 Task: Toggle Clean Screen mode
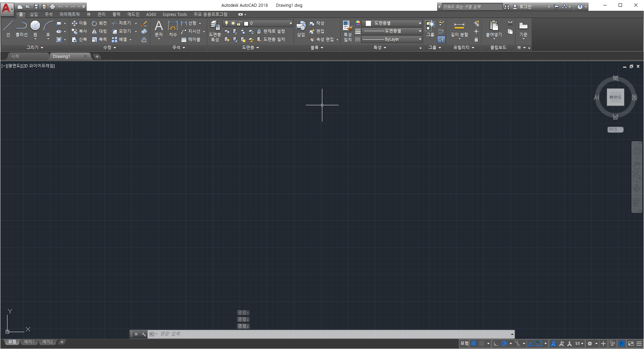[631, 344]
